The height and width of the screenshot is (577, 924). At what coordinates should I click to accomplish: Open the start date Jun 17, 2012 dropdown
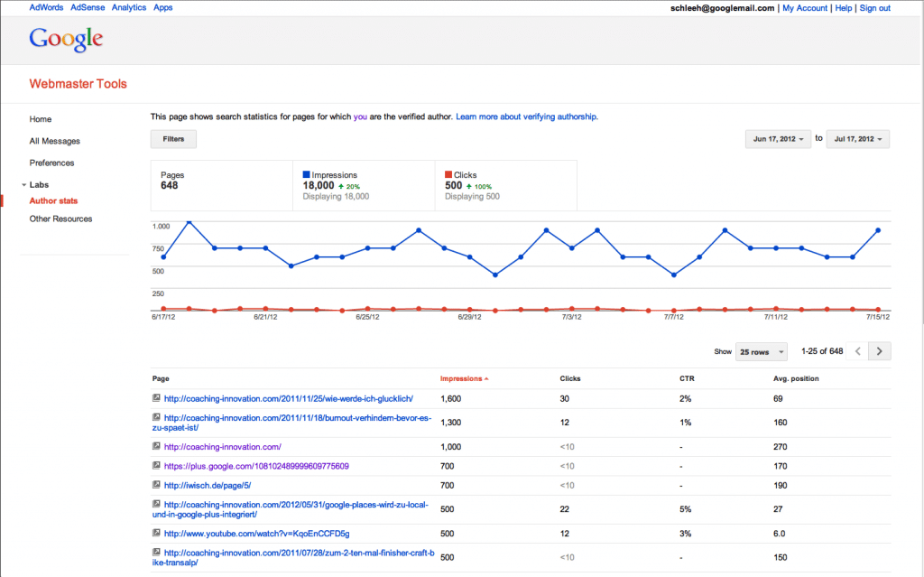pyautogui.click(x=778, y=139)
